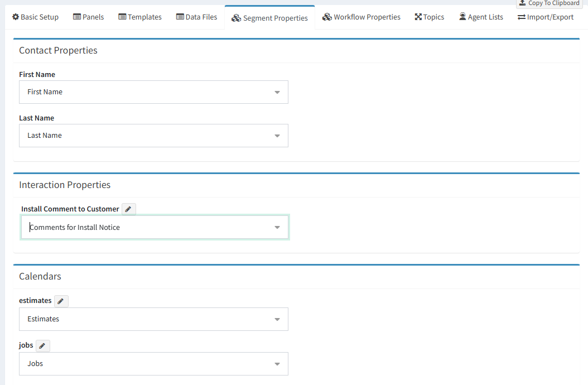The height and width of the screenshot is (385, 588).
Task: Switch to the Panels tab
Action: click(x=88, y=17)
